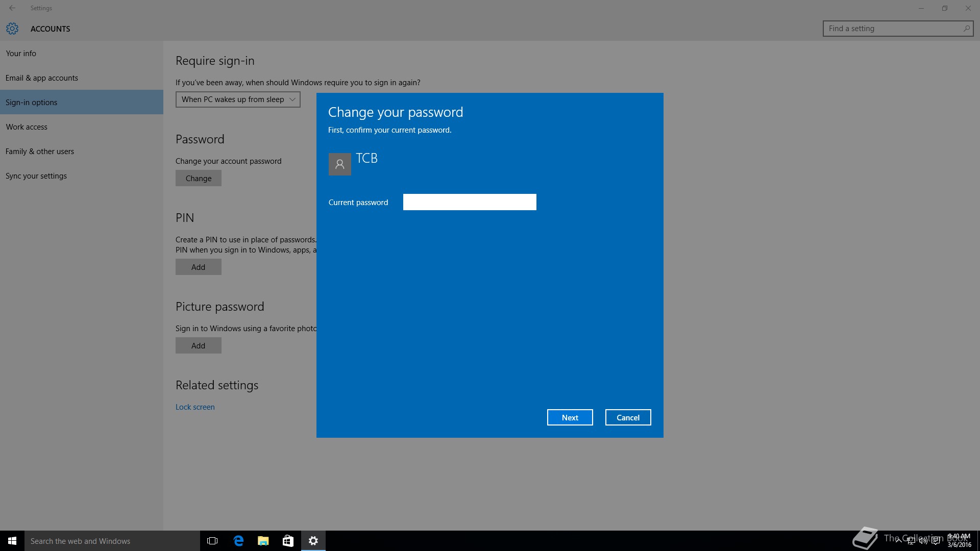This screenshot has width=980, height=551.
Task: Open the Your info section
Action: point(82,53)
